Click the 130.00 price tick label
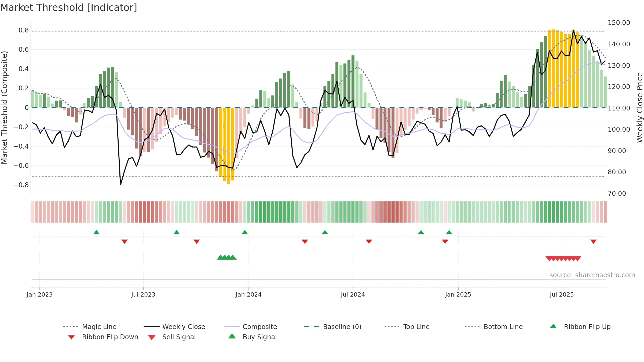The height and width of the screenshot is (362, 644). click(619, 65)
